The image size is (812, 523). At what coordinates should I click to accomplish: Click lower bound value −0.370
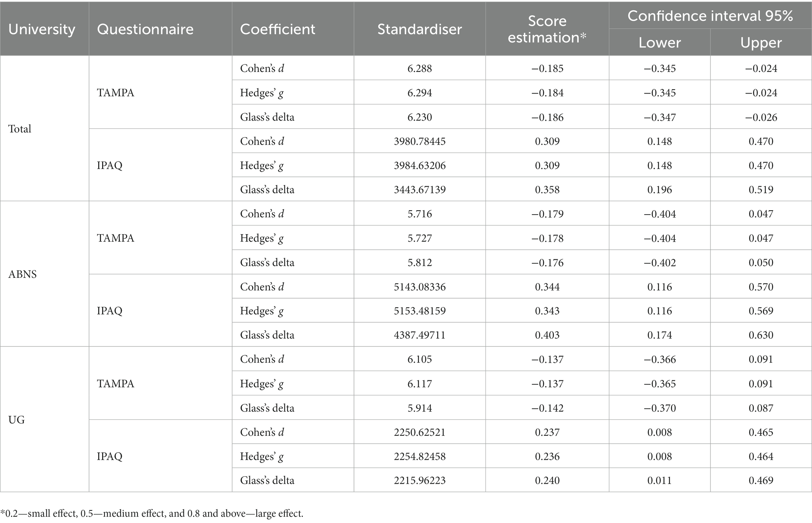click(x=660, y=408)
